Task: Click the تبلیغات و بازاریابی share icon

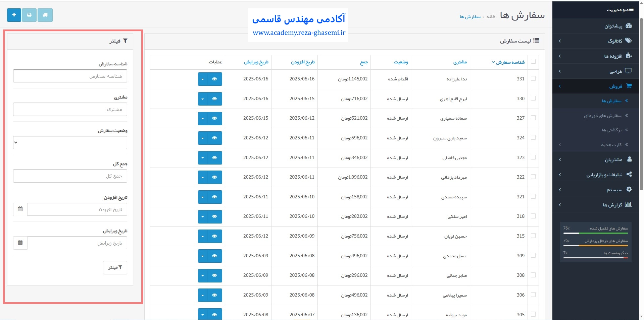Action: (629, 174)
